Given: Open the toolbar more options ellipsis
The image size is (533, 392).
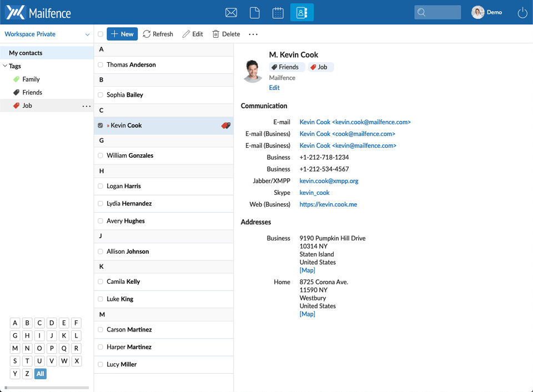Looking at the screenshot, I should click(x=253, y=34).
